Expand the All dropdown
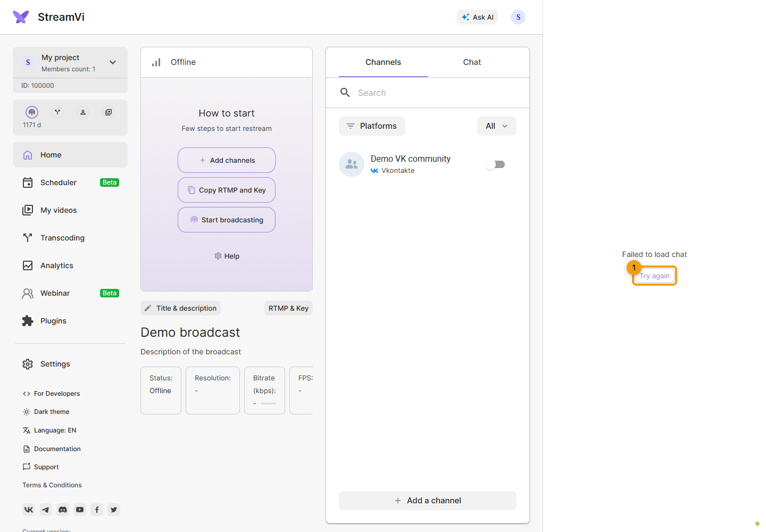The width and height of the screenshot is (766, 532). [x=497, y=126]
